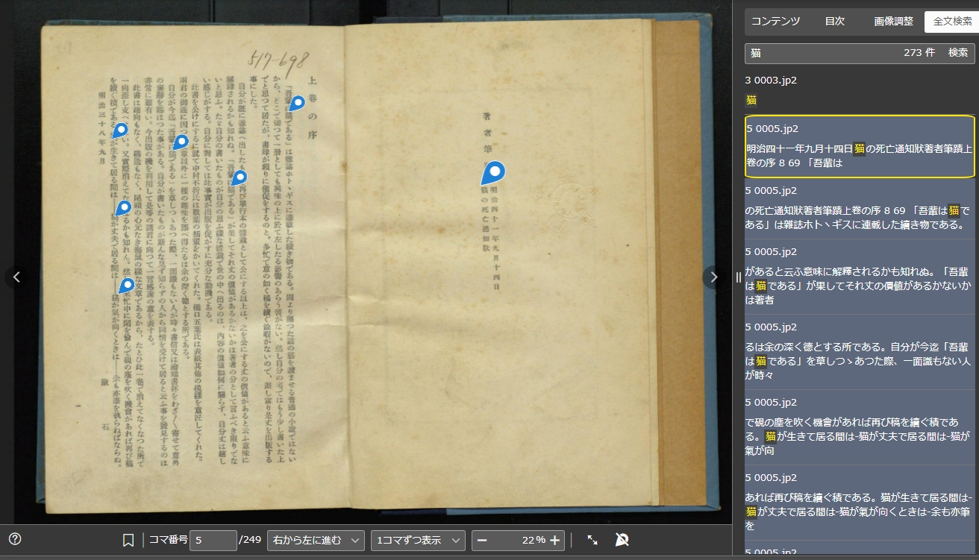This screenshot has width=979, height=560.
Task: Click the pin near 上巻の序 heading
Action: (x=297, y=103)
